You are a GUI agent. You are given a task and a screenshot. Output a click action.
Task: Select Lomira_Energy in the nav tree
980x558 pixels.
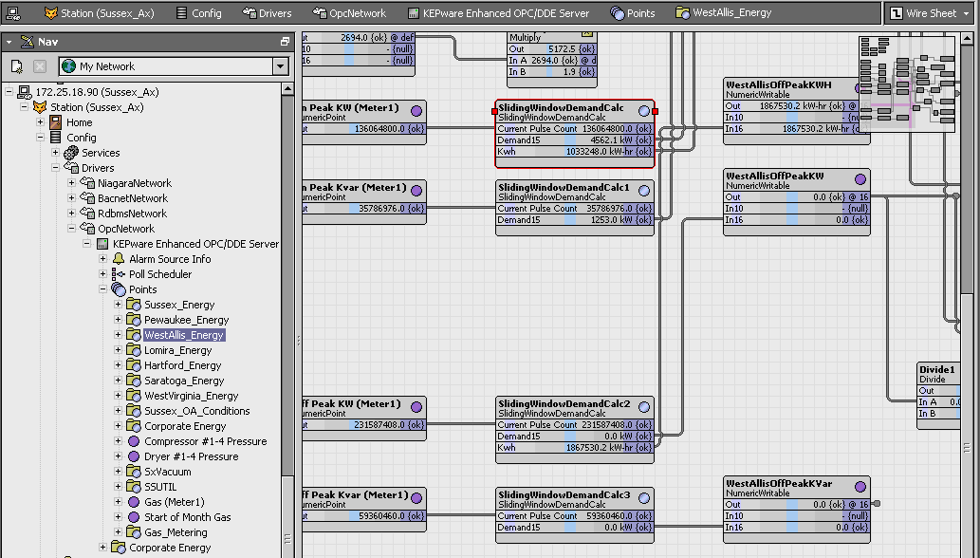[177, 350]
